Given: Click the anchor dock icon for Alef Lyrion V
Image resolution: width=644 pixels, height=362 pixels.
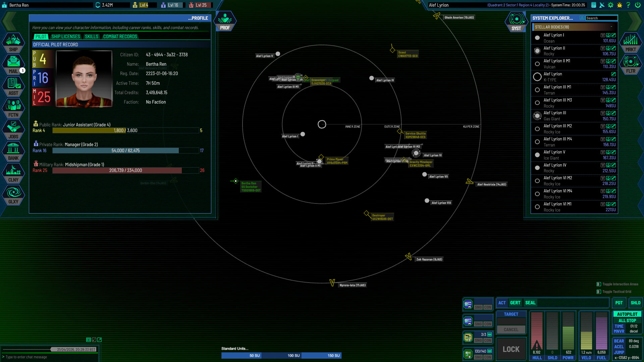Looking at the screenshot, I should point(608,152).
